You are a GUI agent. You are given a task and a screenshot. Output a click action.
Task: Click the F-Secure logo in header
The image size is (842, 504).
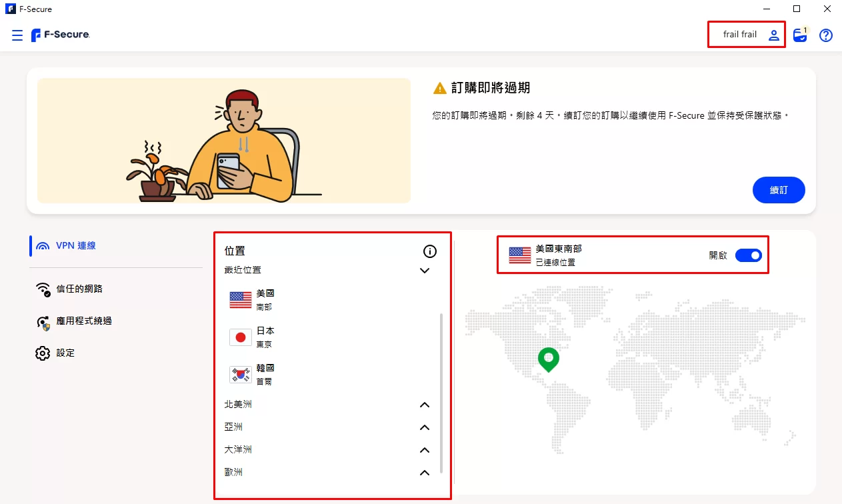click(x=61, y=35)
